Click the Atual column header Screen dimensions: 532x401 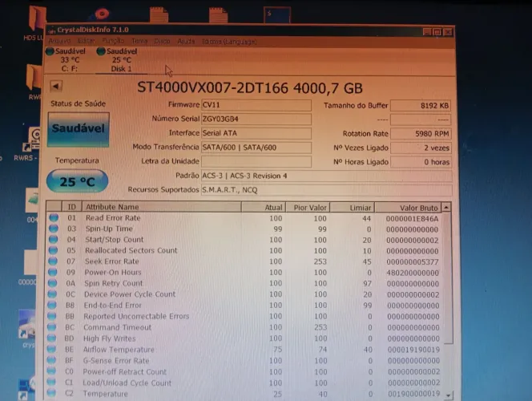264,207
